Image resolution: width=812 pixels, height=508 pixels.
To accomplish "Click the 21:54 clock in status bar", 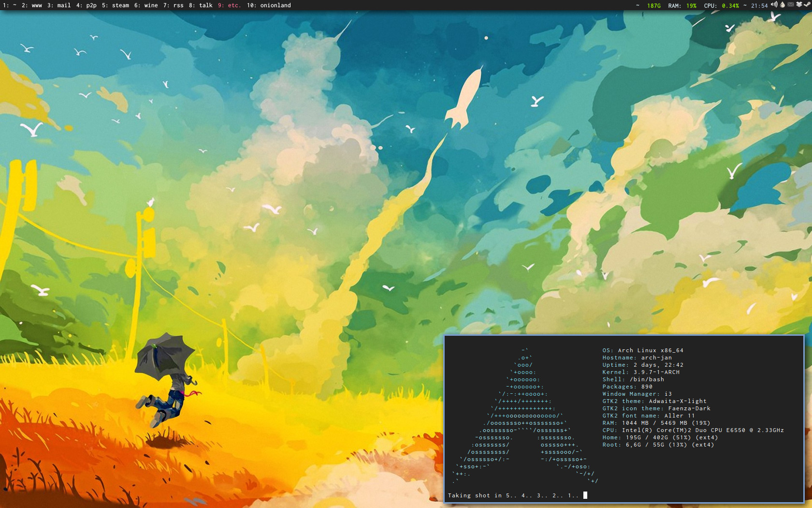I will (759, 6).
